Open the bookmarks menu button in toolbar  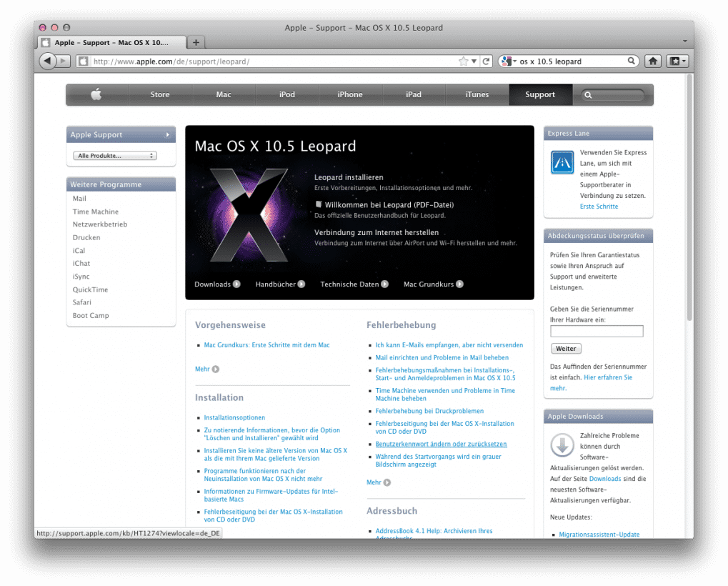coord(677,61)
